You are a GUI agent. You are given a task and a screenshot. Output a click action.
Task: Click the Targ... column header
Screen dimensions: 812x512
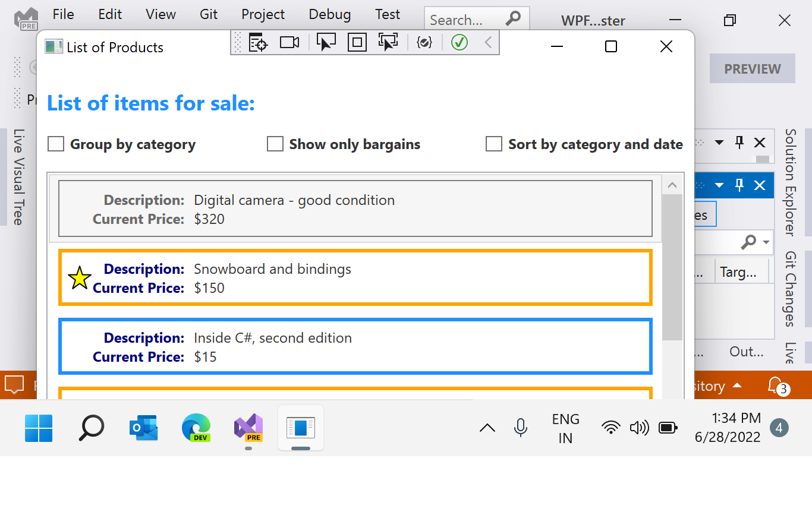point(741,271)
